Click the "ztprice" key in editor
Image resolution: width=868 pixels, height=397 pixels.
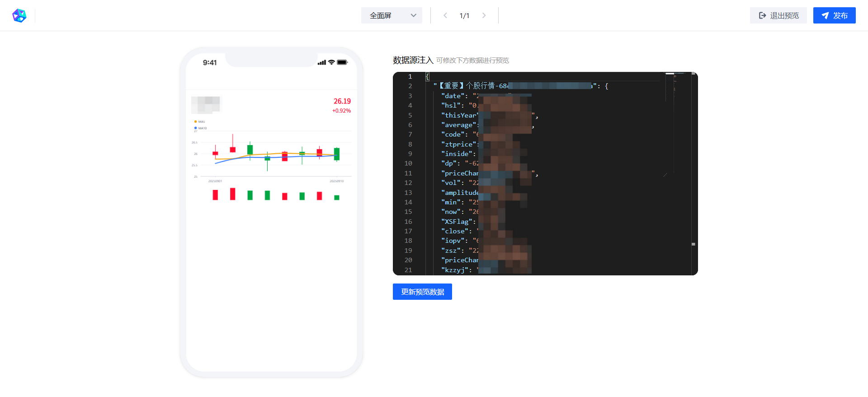click(459, 144)
